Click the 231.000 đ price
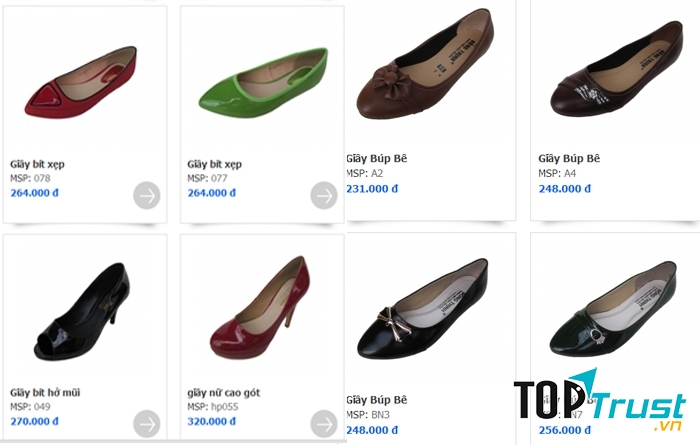Image resolution: width=700 pixels, height=445 pixels. 372,188
